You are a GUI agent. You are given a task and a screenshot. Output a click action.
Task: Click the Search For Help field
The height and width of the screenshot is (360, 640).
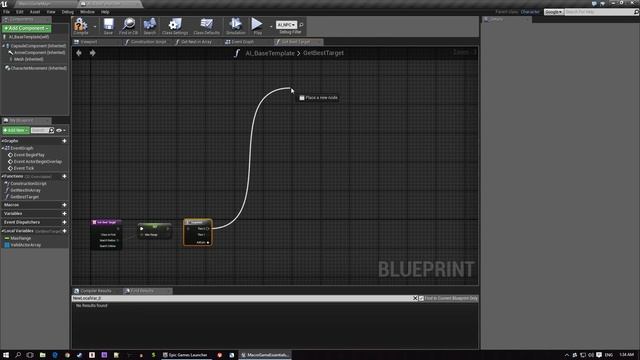click(598, 12)
